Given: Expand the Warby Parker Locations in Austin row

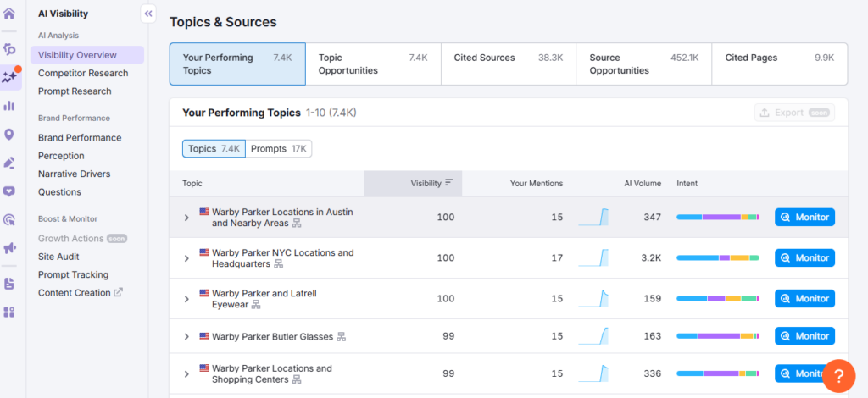Looking at the screenshot, I should [x=186, y=218].
